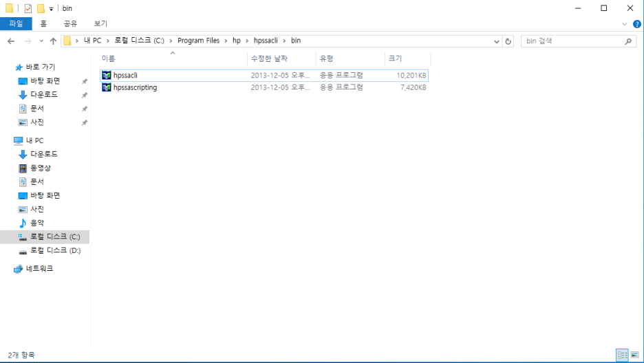
Task: Click 로컬 디스크 (C:) in the address bar
Action: click(139, 41)
